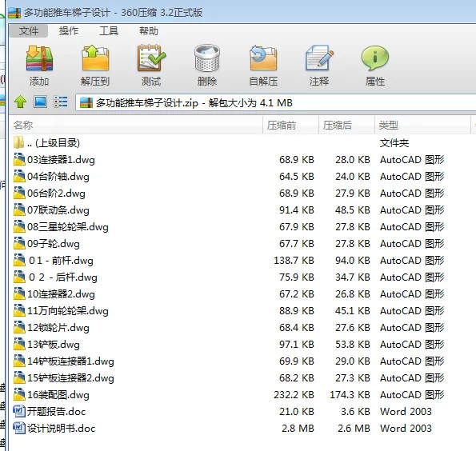
Task: Sort by the 名称 column header
Action: pos(136,125)
